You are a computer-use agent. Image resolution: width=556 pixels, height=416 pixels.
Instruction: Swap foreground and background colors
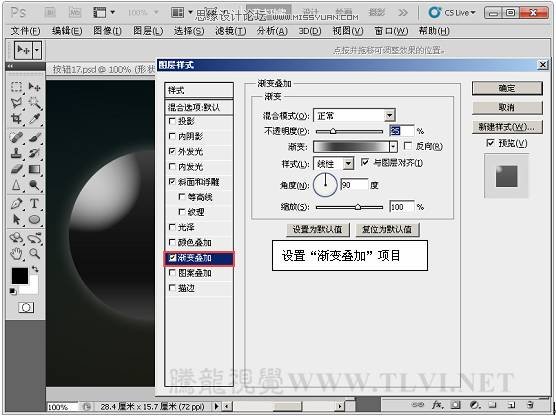pyautogui.click(x=35, y=269)
